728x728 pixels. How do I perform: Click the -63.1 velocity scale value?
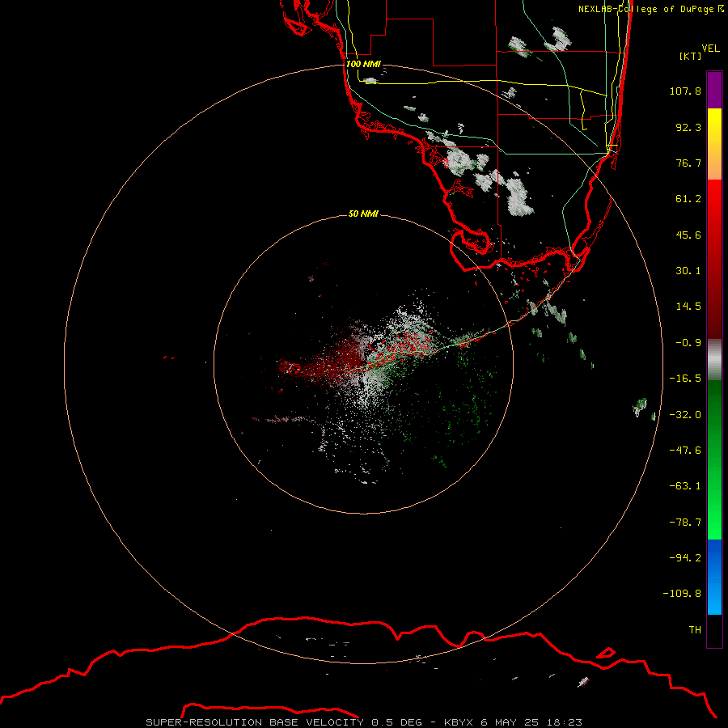(x=685, y=486)
